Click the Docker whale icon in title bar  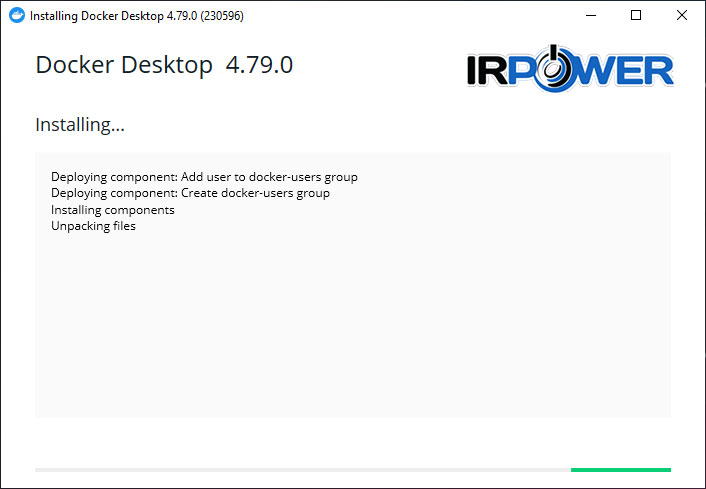(x=17, y=15)
